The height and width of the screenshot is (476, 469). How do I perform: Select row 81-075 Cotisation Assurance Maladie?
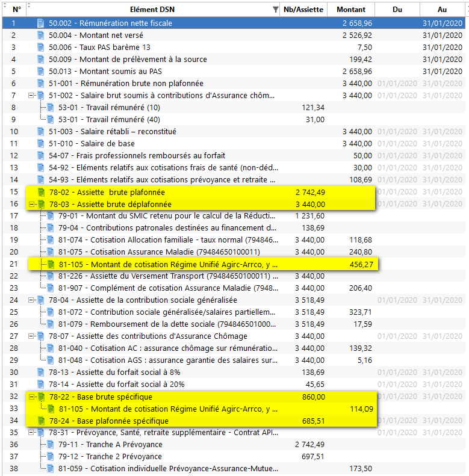[x=234, y=252]
